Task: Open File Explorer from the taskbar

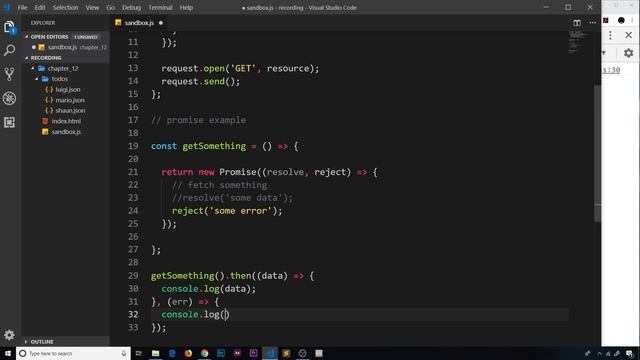Action: 156,353
